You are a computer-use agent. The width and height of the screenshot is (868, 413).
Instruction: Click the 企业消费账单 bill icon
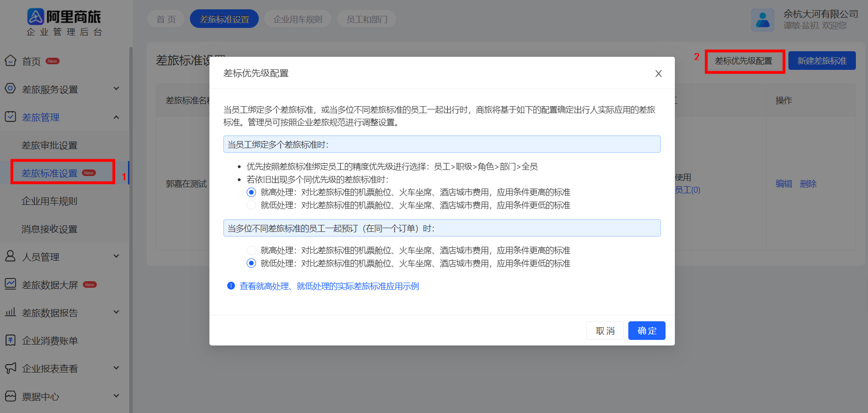10,340
